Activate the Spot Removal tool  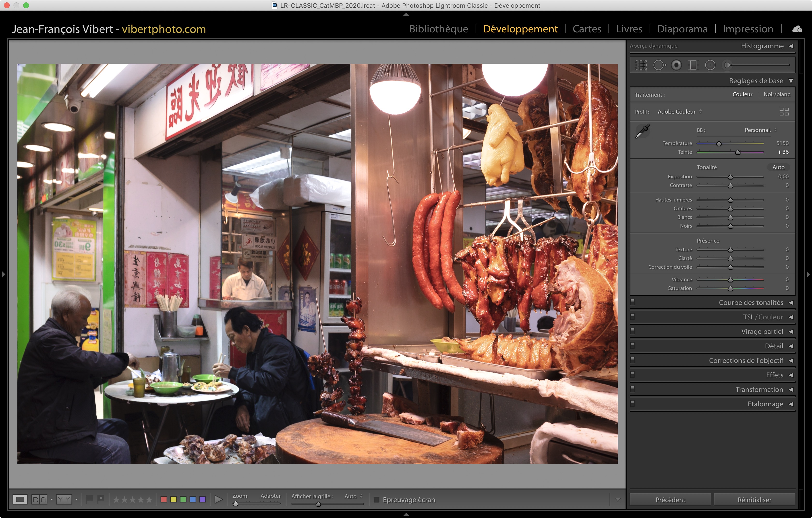pyautogui.click(x=659, y=65)
